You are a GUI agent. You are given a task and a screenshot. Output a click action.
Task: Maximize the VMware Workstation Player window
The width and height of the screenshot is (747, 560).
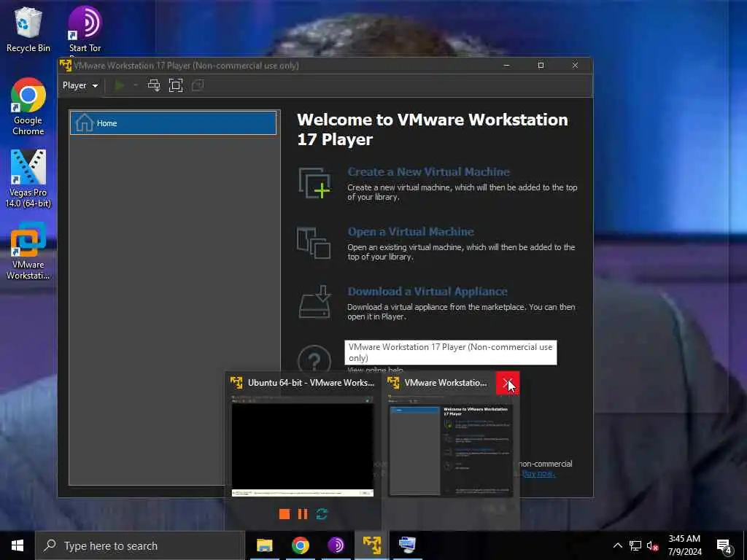point(541,65)
